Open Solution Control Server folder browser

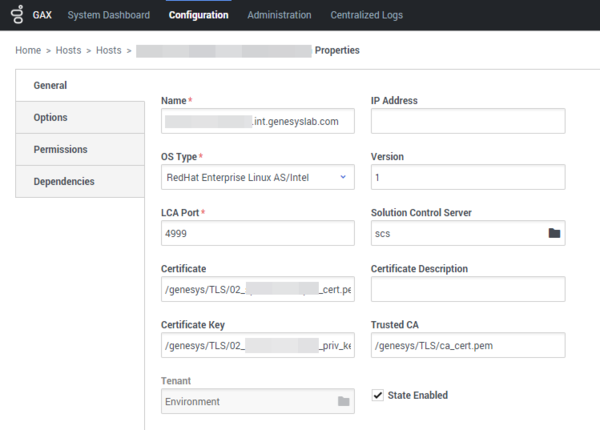[x=554, y=233]
